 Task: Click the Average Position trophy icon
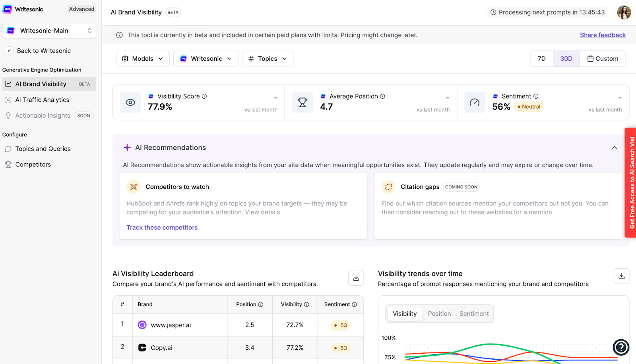[x=302, y=103]
